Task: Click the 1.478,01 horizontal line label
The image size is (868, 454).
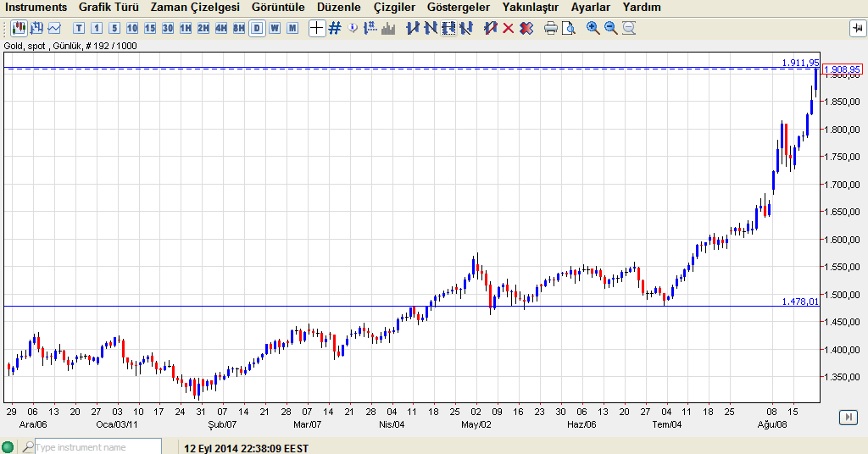Action: 800,302
